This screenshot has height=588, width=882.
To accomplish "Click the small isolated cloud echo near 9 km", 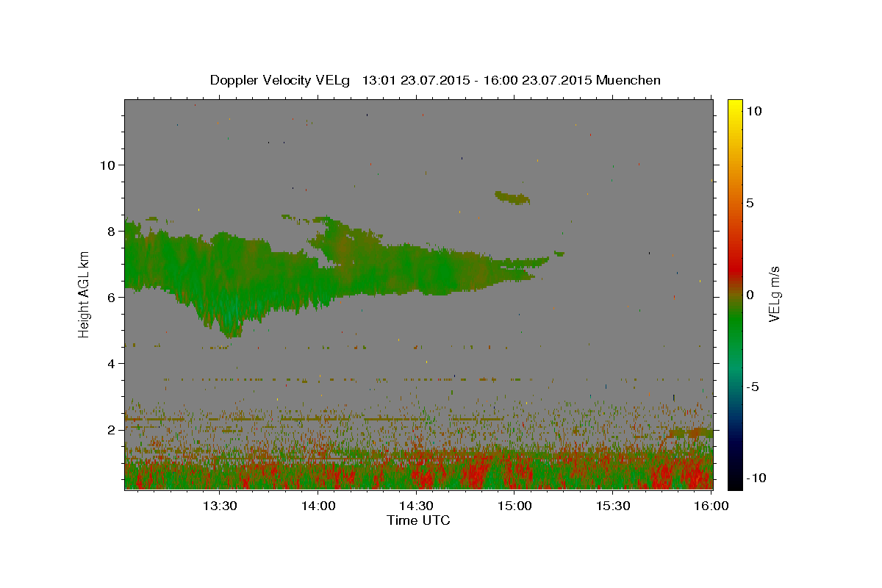I will [x=512, y=198].
